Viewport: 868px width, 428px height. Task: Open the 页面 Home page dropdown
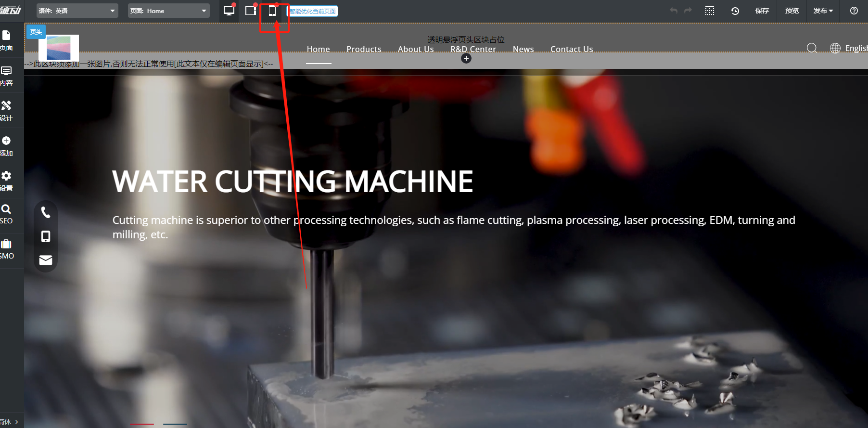[168, 11]
